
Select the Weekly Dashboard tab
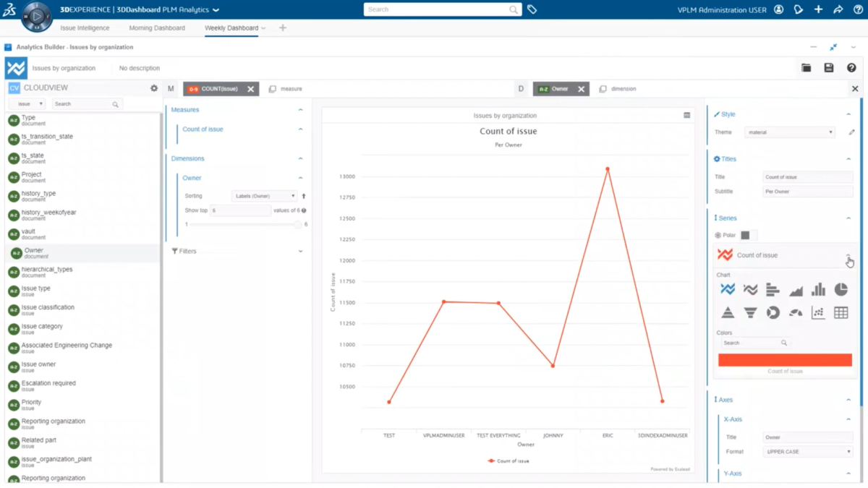[231, 28]
